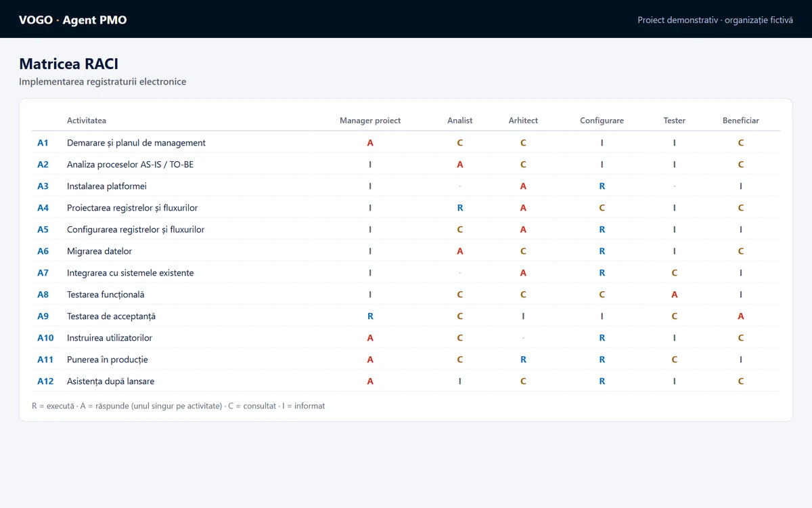This screenshot has height=508, width=812.
Task: Click the Beneficiar column header
Action: click(741, 121)
